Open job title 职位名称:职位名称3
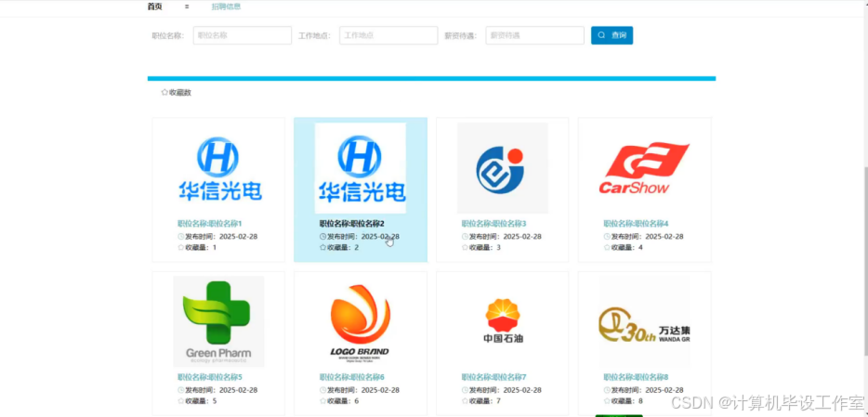This screenshot has height=417, width=868. coord(493,224)
